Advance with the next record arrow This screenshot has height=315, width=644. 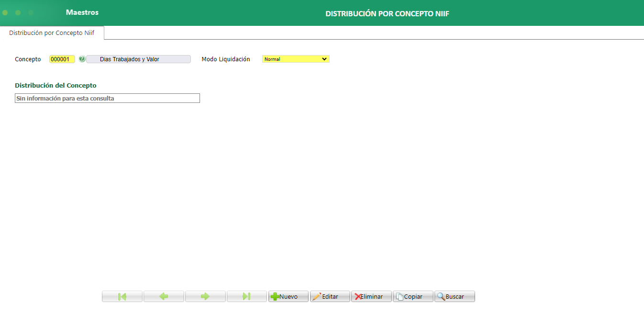(205, 296)
